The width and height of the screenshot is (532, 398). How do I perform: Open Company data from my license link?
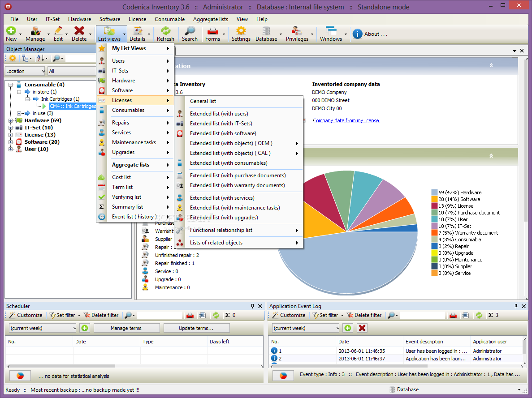click(346, 120)
